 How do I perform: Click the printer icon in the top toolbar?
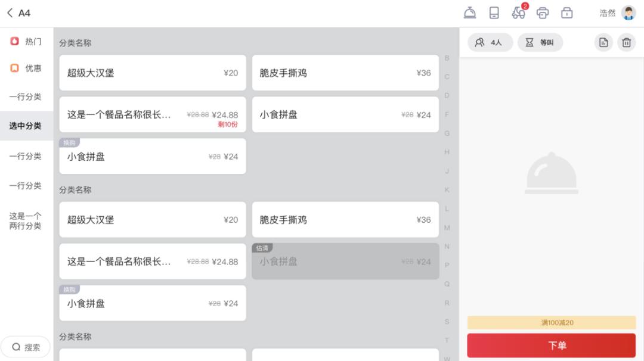(x=543, y=13)
